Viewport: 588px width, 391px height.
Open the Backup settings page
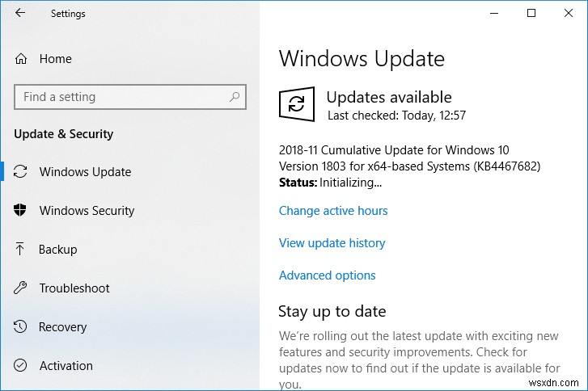point(58,250)
